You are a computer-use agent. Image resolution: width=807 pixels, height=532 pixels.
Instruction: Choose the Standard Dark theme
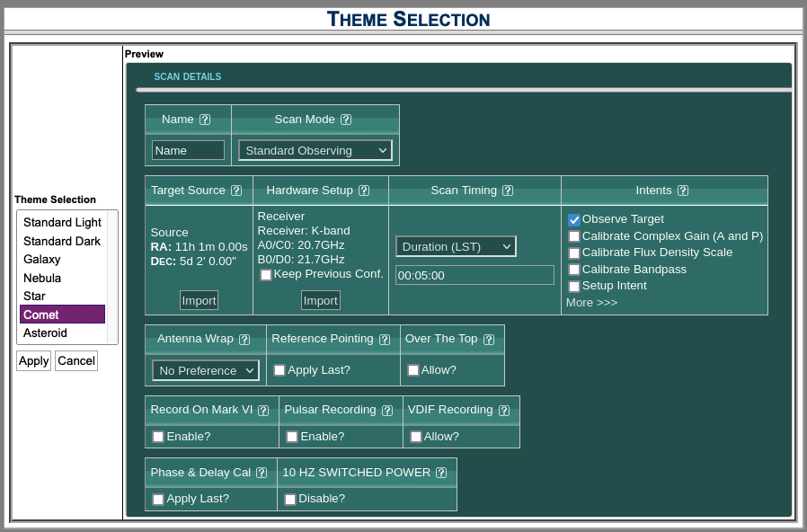(62, 241)
